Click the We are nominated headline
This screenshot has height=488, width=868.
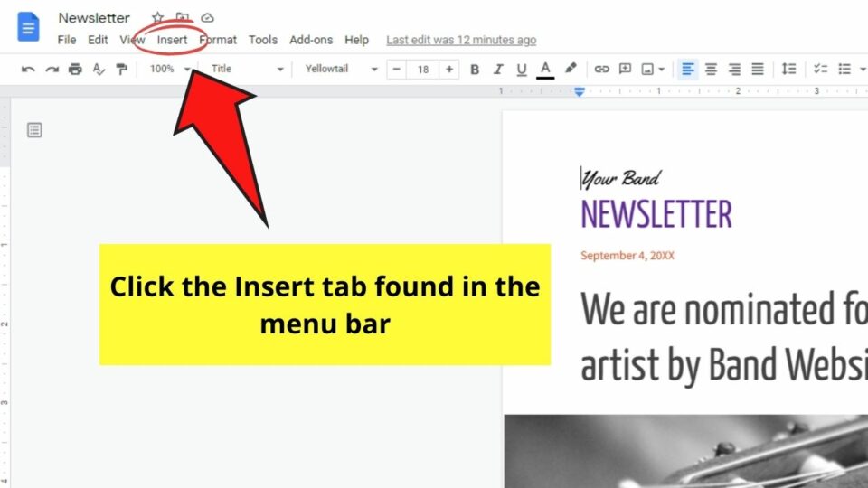click(x=724, y=337)
